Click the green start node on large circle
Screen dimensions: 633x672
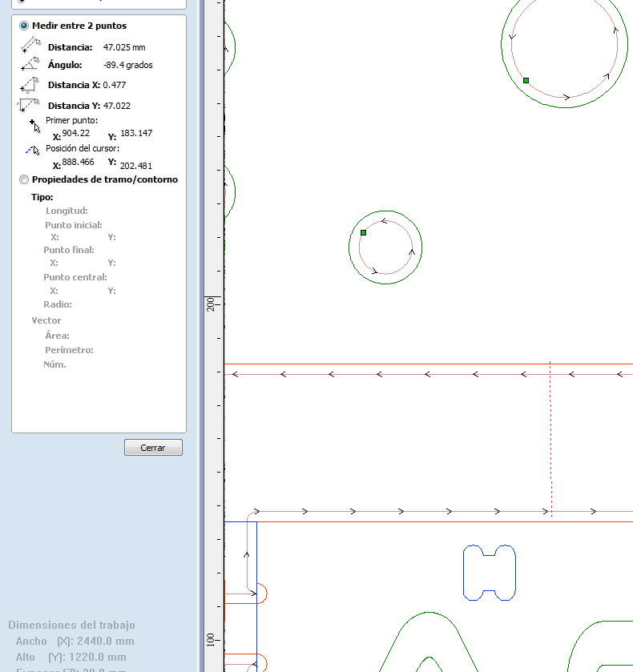click(526, 81)
